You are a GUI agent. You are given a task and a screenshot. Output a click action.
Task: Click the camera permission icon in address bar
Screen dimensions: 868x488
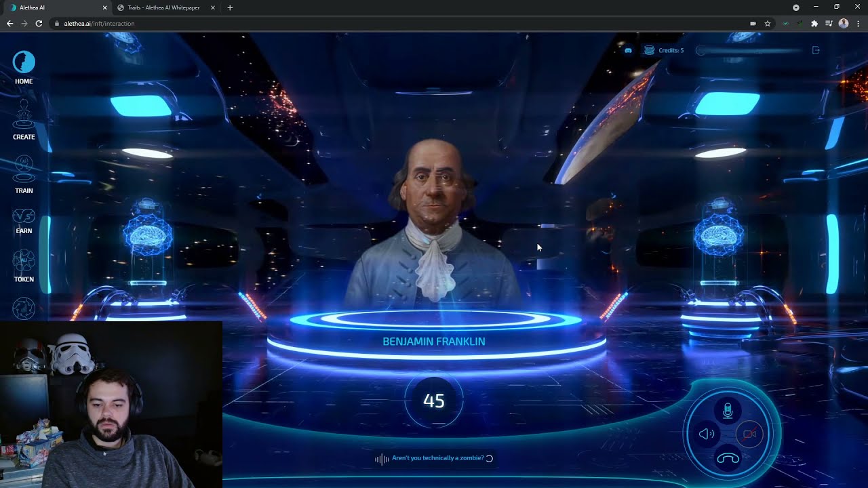753,24
